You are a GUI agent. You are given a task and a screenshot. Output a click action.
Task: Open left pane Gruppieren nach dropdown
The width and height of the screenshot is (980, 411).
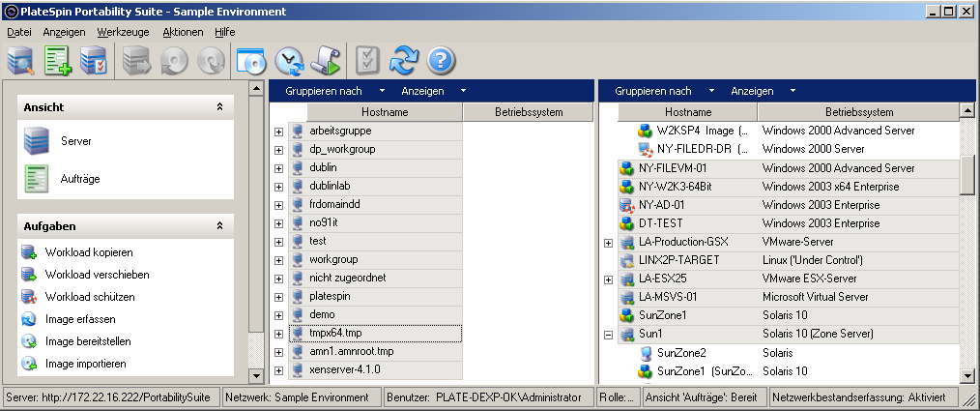[x=334, y=91]
